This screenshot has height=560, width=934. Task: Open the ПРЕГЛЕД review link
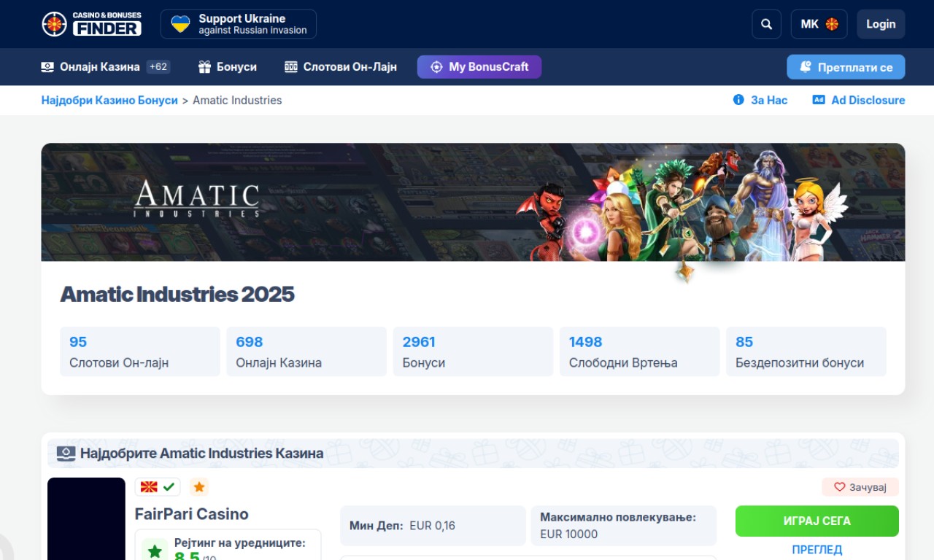(817, 550)
